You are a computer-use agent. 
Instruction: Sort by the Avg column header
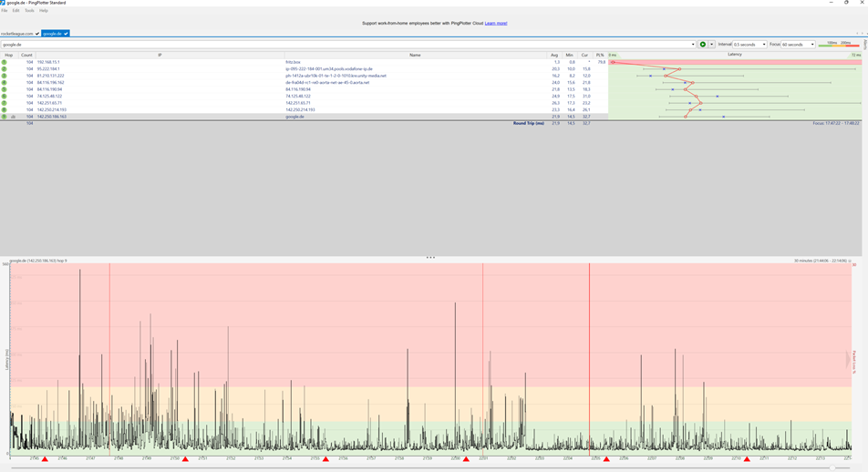pyautogui.click(x=554, y=55)
